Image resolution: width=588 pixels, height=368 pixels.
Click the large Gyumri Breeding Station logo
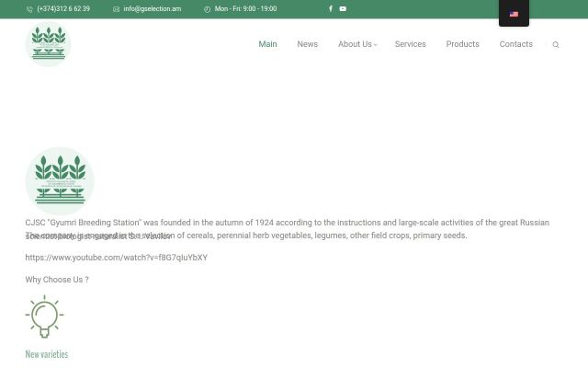[60, 181]
